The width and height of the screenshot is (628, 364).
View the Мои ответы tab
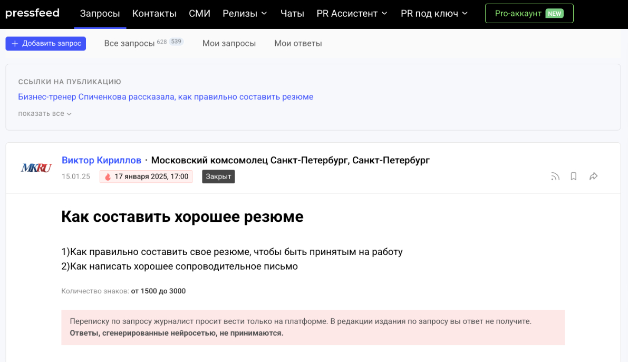pos(298,43)
